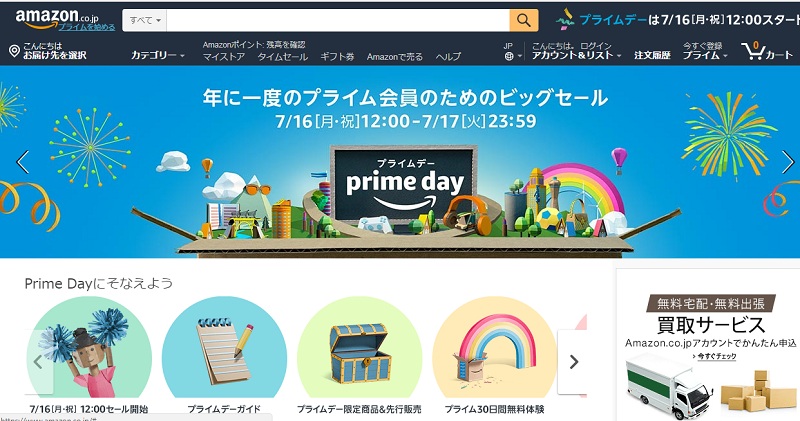Show next Prime Day carousel items
This screenshot has height=421, width=800.
click(573, 362)
